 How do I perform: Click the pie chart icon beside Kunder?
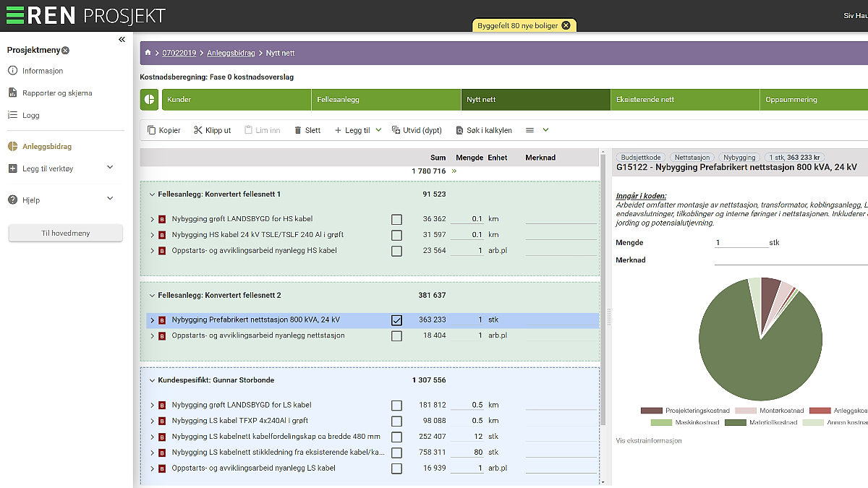[150, 100]
